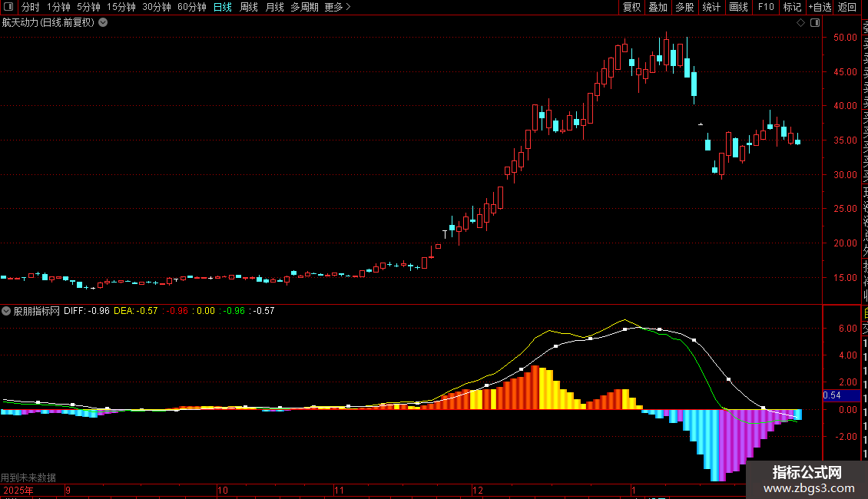Select the 1分钟 period tab
This screenshot has width=868, height=499.
pos(58,7)
